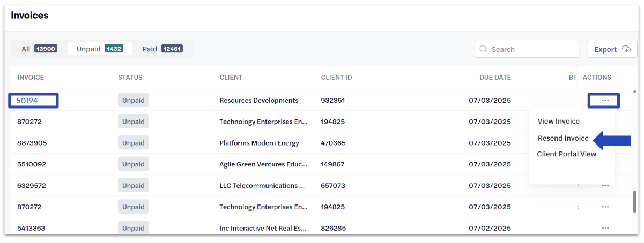Screen dimensions: 644x243
Task: Switch to the Paid tab
Action: click(x=162, y=49)
